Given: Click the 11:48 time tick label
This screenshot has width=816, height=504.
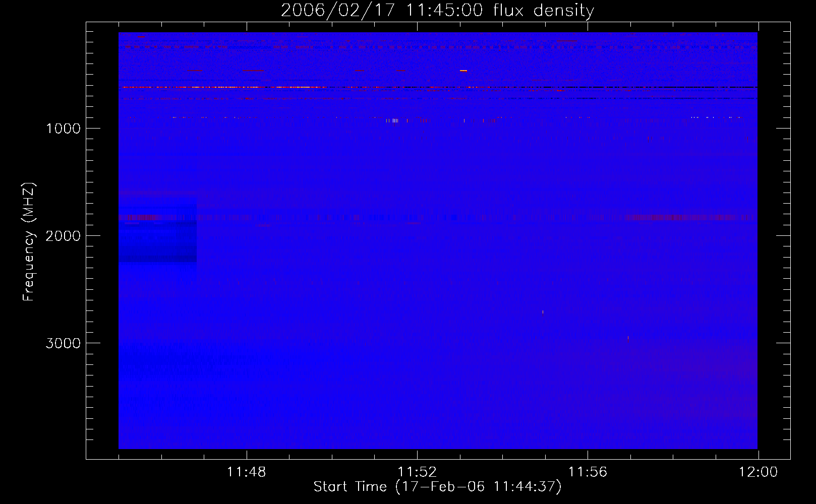Looking at the screenshot, I should coord(246,472).
